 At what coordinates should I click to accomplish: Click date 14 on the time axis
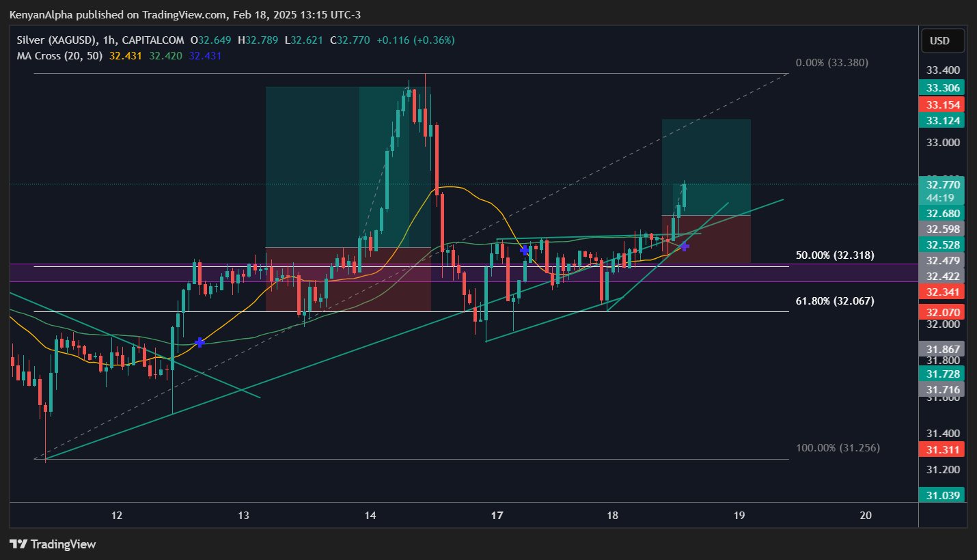(x=370, y=516)
